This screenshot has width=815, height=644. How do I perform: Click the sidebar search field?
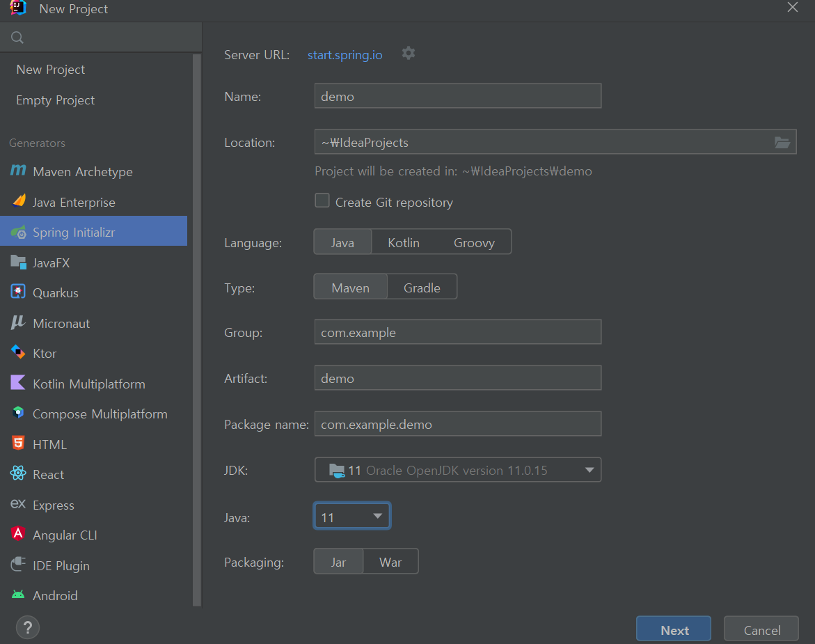[101, 38]
